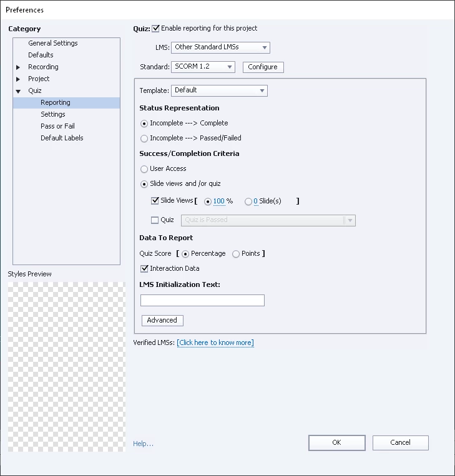Select the Defaults category
This screenshot has height=476, width=455.
(x=41, y=56)
